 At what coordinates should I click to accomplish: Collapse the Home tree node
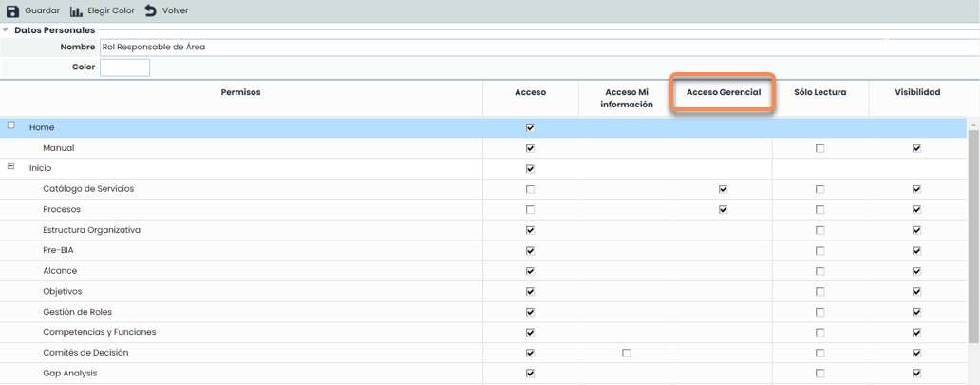coord(11,126)
